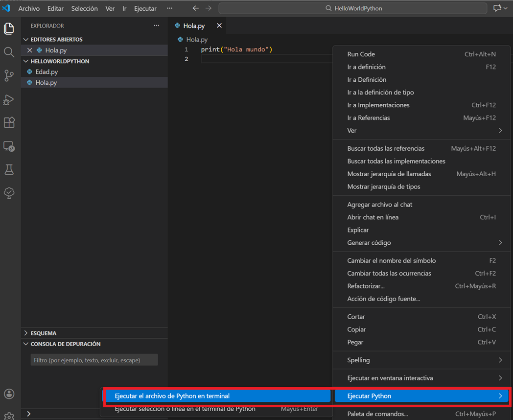Open the Archivo menu in menu bar
This screenshot has height=420, width=513.
pos(29,8)
